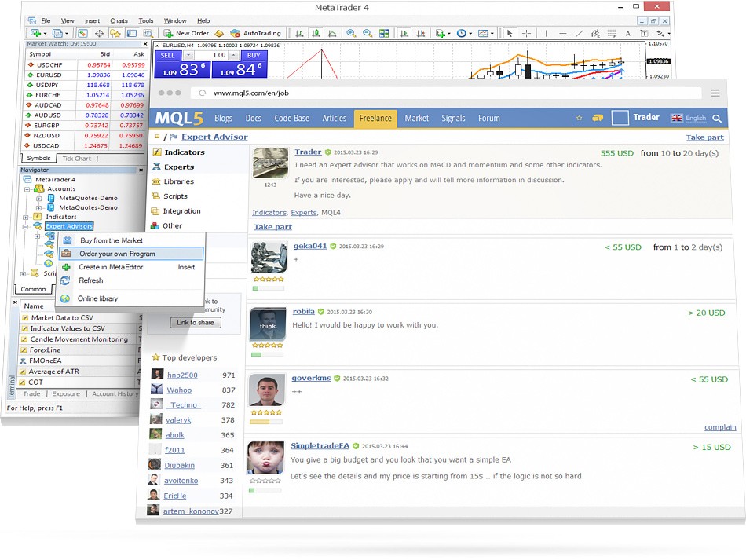The height and width of the screenshot is (560, 746).
Task: Click the MQL5 site search magnifier icon
Action: point(717,119)
